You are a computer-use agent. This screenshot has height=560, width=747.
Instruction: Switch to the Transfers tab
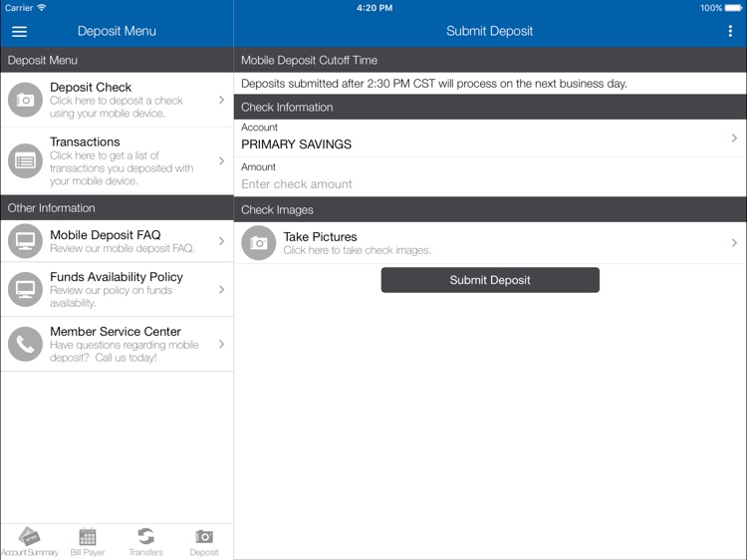145,542
